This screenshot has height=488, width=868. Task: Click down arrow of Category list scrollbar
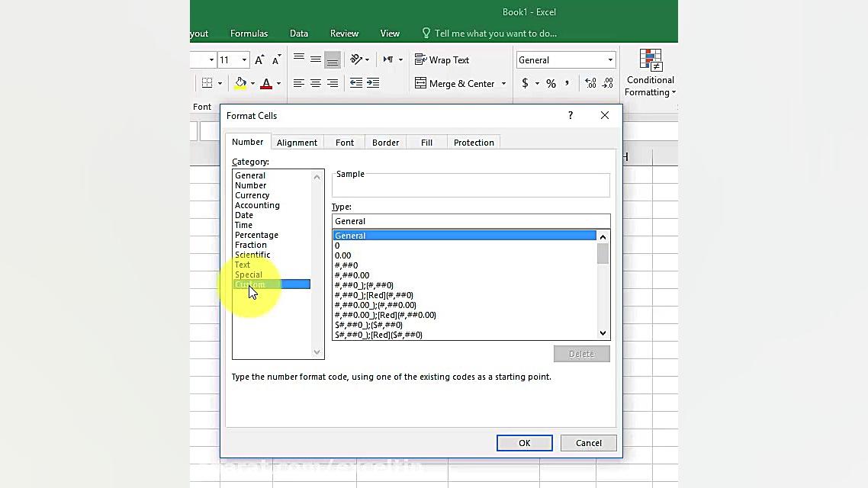[317, 352]
